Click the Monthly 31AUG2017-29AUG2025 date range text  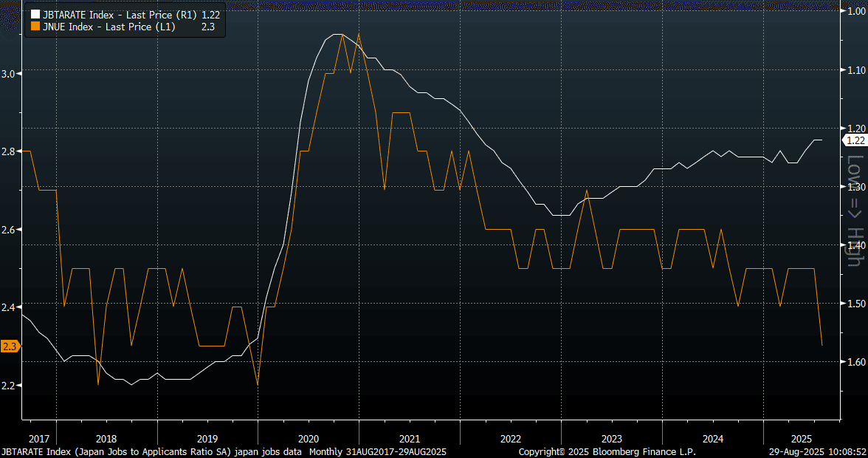point(378,451)
